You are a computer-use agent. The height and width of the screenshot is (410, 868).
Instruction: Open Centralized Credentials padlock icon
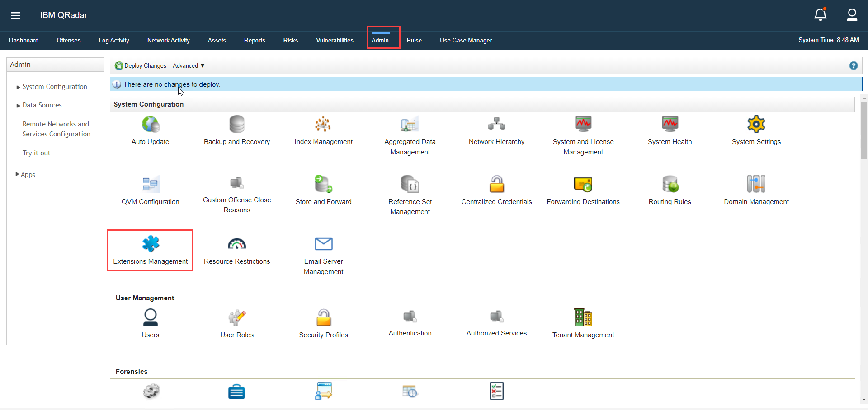496,184
